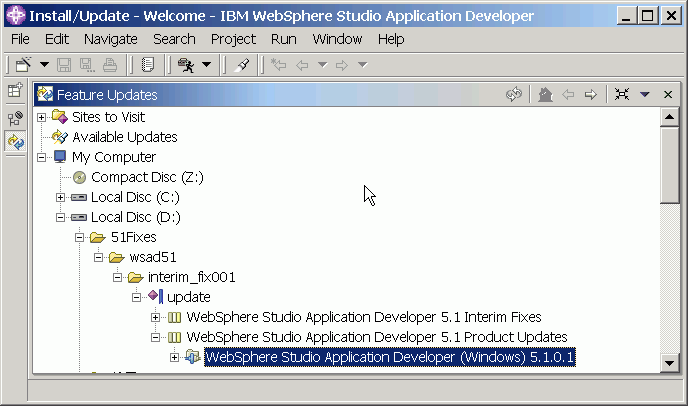Click the Feature Updates Home icon

[545, 94]
